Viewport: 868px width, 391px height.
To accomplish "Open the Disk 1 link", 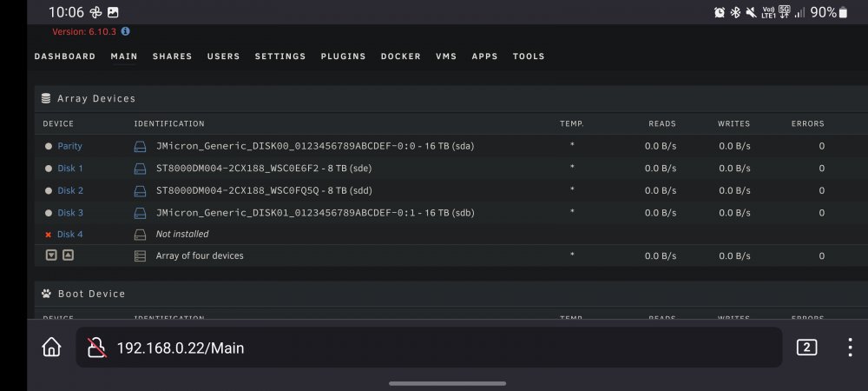I will click(70, 169).
